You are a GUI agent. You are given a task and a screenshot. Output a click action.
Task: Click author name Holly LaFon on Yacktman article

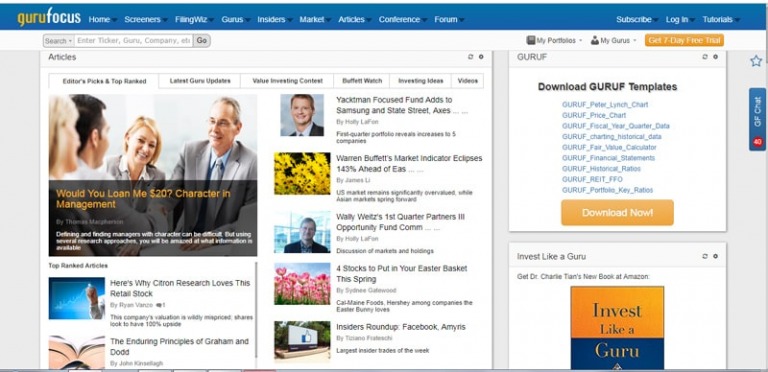coord(360,122)
